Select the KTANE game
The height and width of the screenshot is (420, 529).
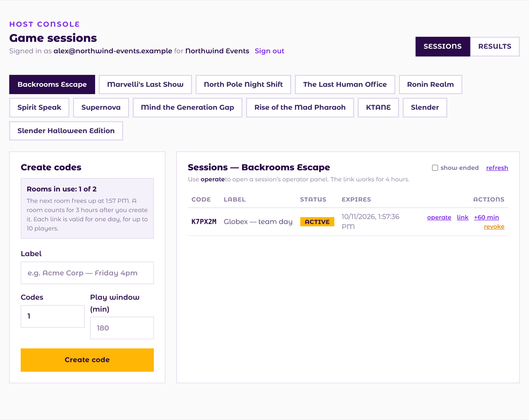point(378,108)
